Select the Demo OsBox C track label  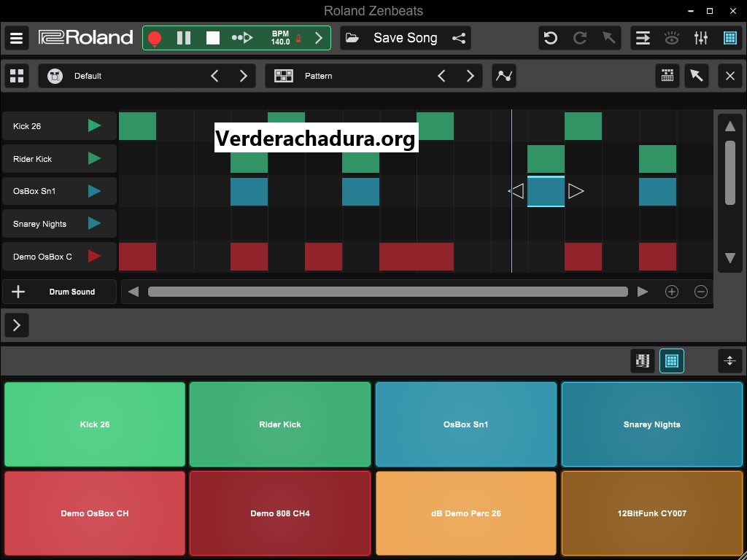pyautogui.click(x=42, y=257)
